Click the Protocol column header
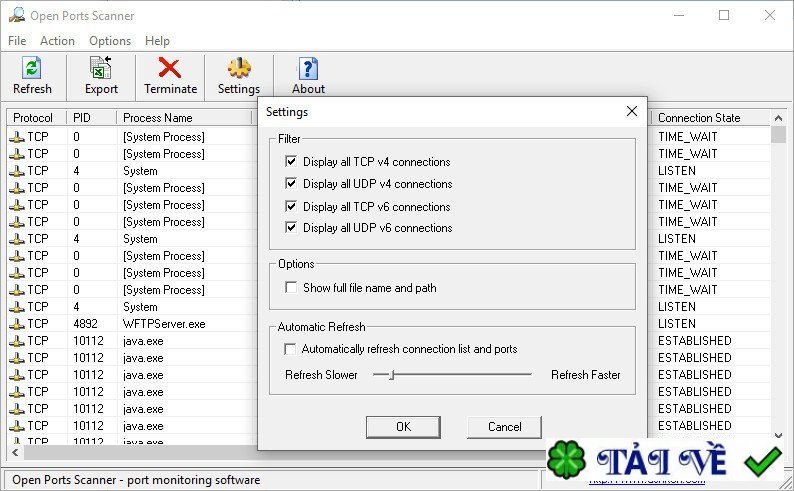Screen dimensions: 794x491 point(36,117)
